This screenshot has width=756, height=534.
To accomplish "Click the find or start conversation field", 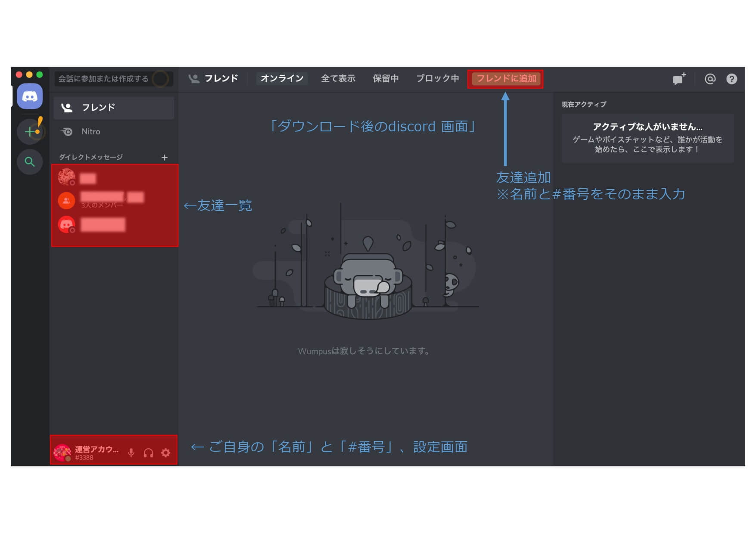I will coord(114,79).
